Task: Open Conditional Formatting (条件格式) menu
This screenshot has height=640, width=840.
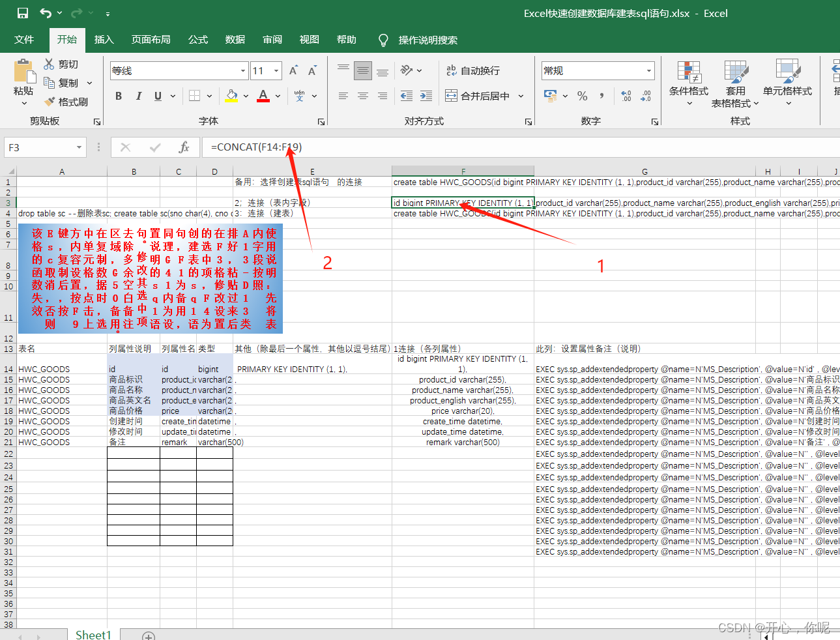Action: point(689,84)
